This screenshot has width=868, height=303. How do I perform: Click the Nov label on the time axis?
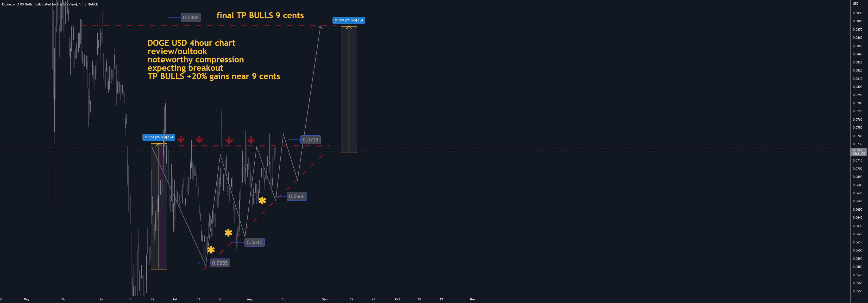pos(473,299)
